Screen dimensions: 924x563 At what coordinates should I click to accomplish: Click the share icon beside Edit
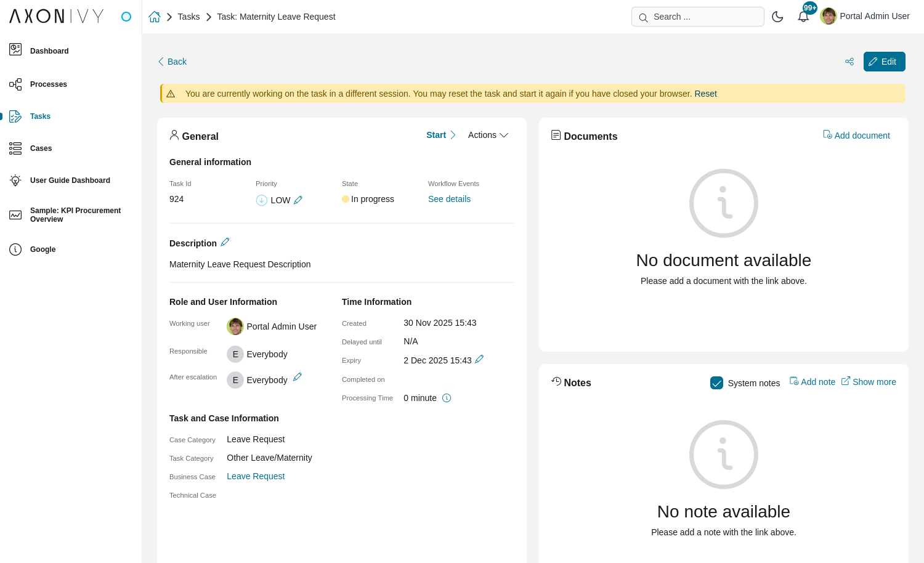pos(849,62)
